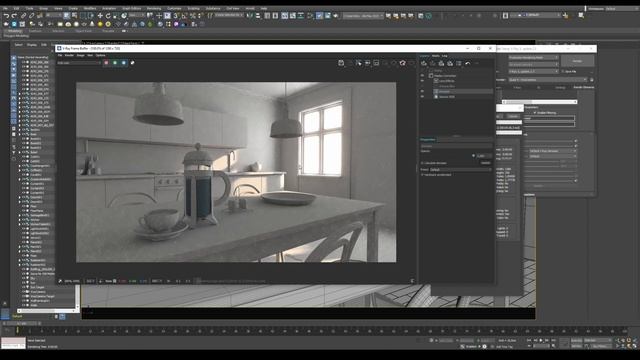Switch to the Stats tab in VFB
The width and height of the screenshot is (640, 360).
436,56
